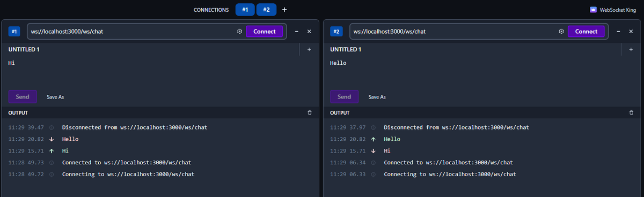Image resolution: width=644 pixels, height=197 pixels.
Task: Clear output with trash icon in panel #2
Action: point(631,113)
